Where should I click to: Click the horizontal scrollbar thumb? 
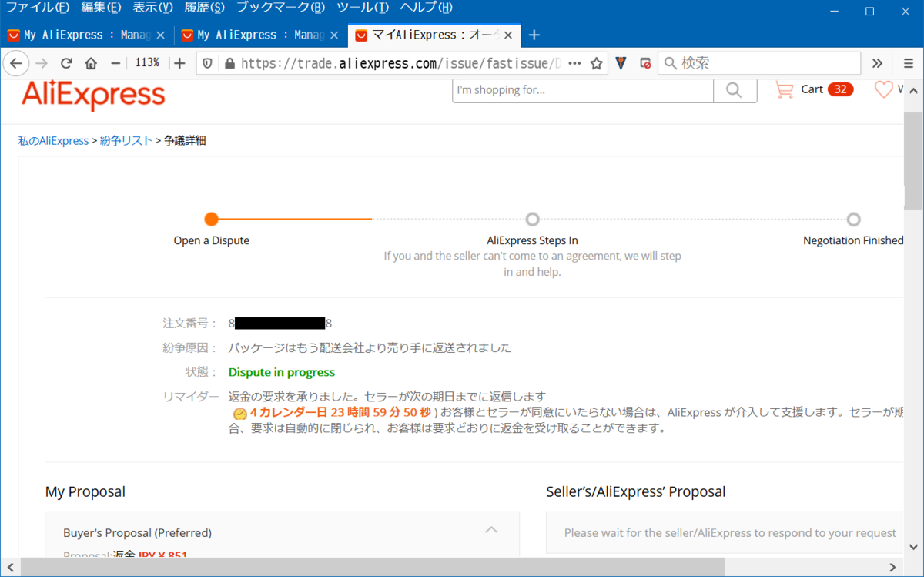click(x=373, y=567)
